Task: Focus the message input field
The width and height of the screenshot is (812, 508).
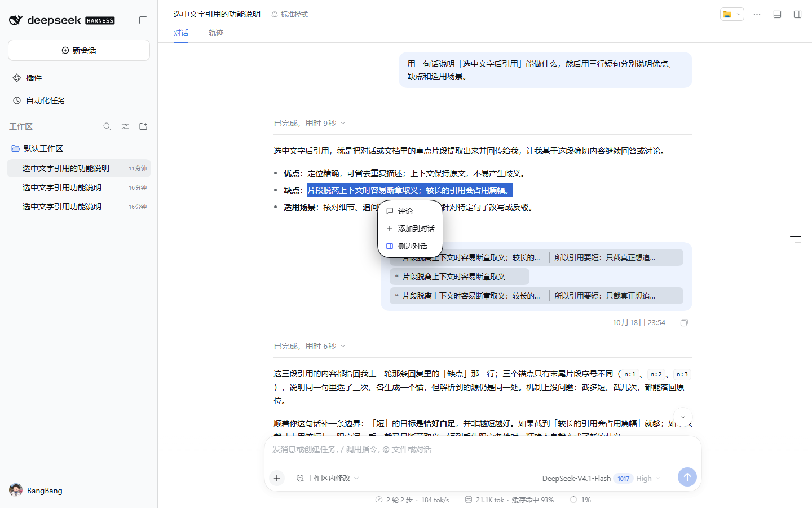Action: pyautogui.click(x=483, y=450)
